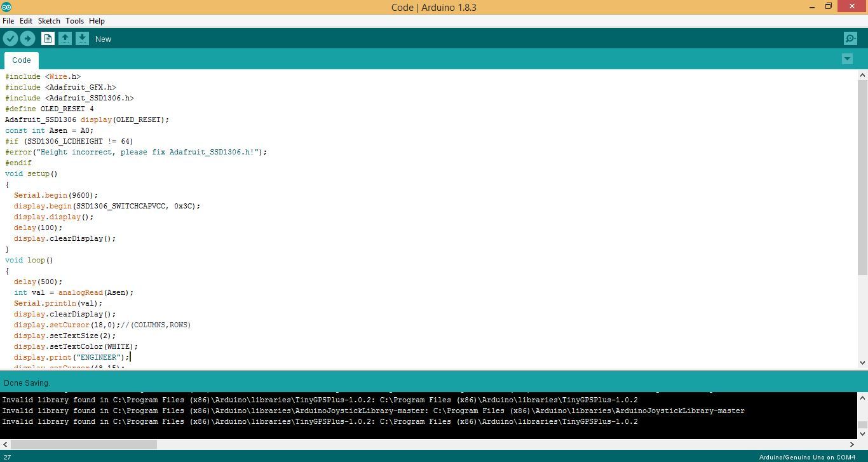Screen dimensions: 868x462
Task: Open the File menu
Action: (x=8, y=20)
